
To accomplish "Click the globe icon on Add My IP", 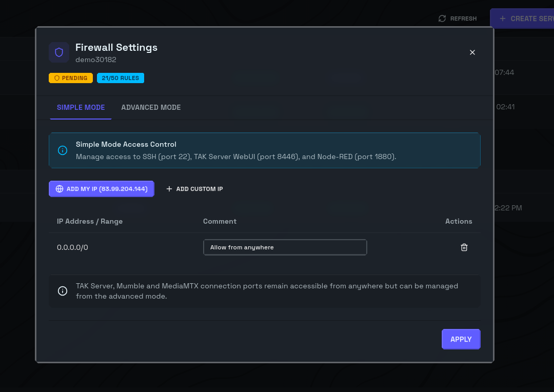I will (60, 189).
